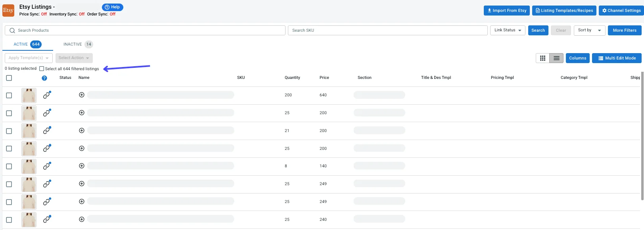Select the ACTIVE tab
Image resolution: width=644 pixels, height=230 pixels.
click(x=27, y=44)
